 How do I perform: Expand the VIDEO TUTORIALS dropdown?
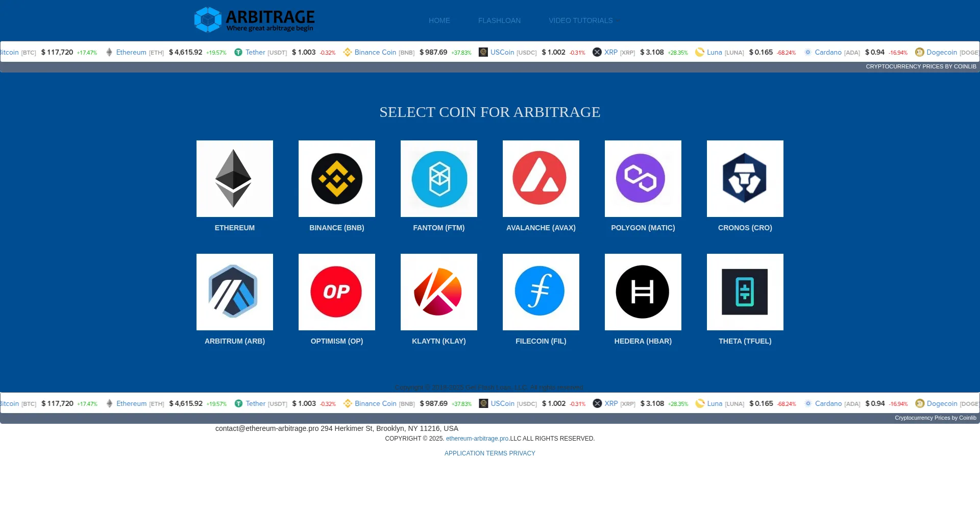click(583, 20)
